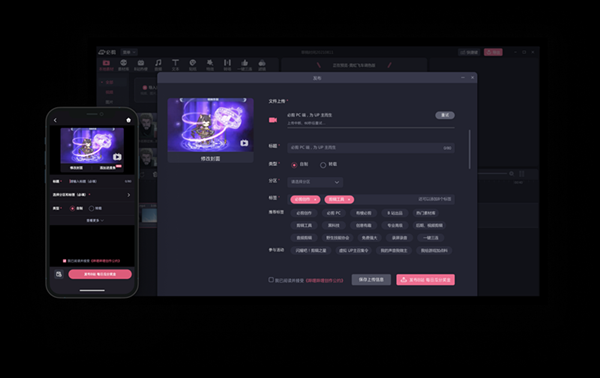Click the upload progress bar in dialog
600x378 pixels.
pos(371,127)
